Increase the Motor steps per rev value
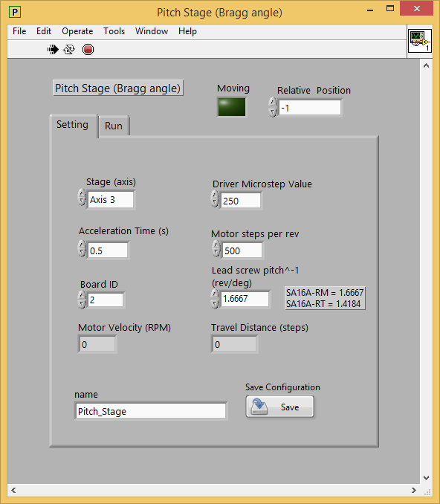Screen dimensions: 440x504 (216, 245)
